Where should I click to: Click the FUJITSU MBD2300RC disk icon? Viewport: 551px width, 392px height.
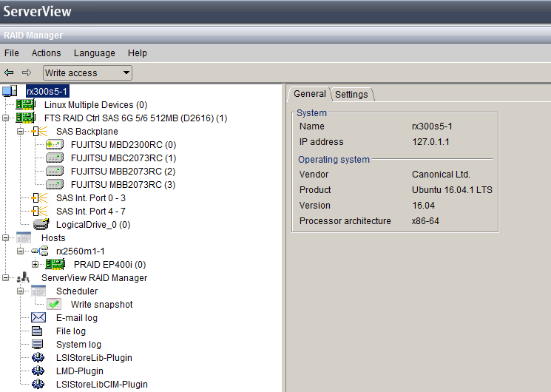coord(55,144)
